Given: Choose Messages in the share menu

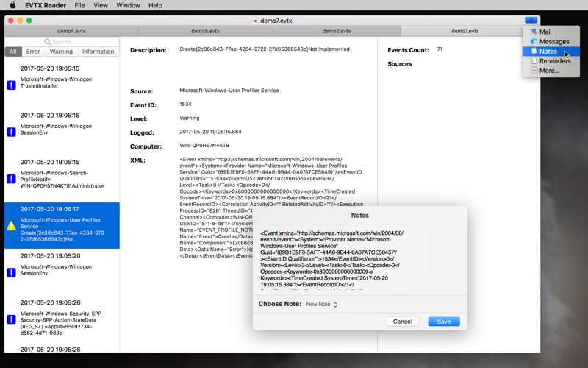Looking at the screenshot, I should click(551, 42).
